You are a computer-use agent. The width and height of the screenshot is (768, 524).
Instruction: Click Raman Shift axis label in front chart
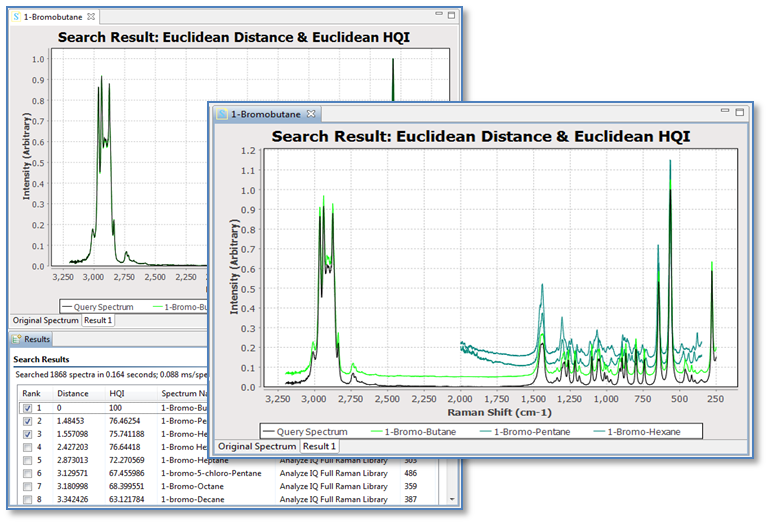[x=499, y=412]
